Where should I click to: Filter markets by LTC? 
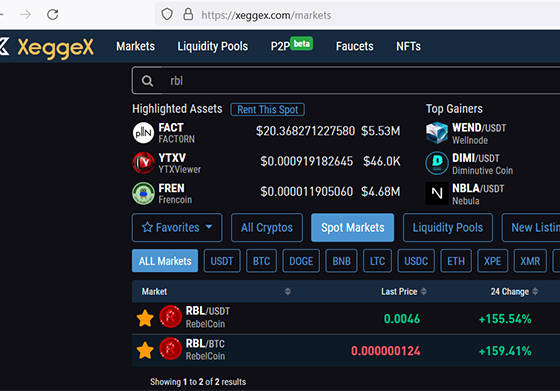tap(378, 261)
